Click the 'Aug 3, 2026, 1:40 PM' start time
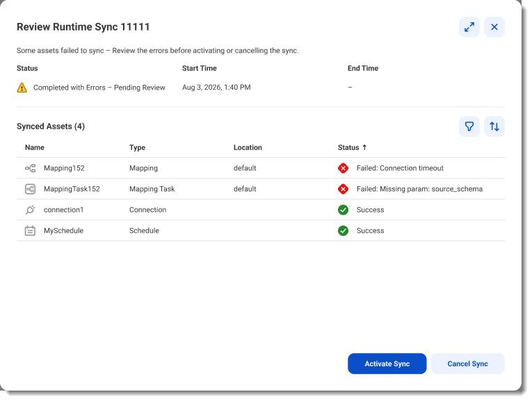The height and width of the screenshot is (401, 532). (x=216, y=88)
